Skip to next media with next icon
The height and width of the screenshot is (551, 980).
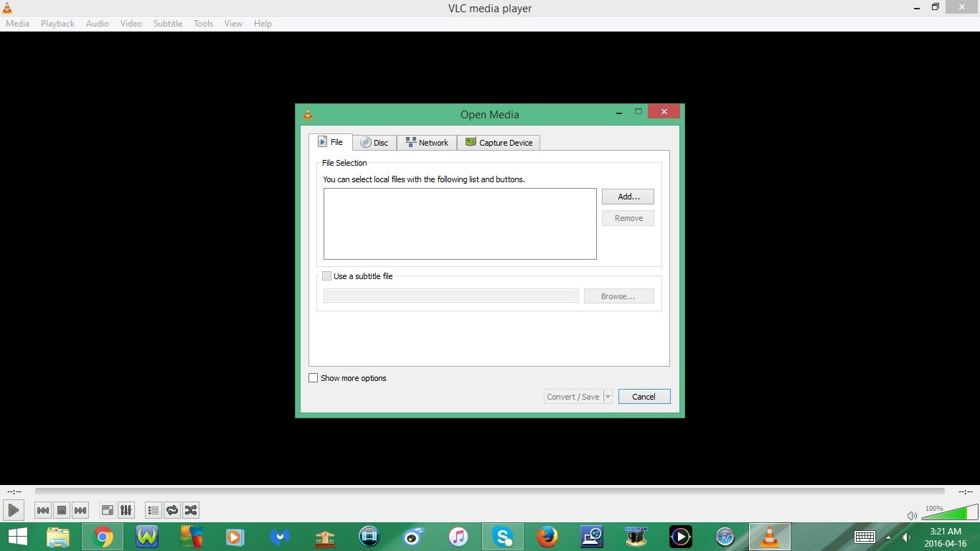point(80,510)
